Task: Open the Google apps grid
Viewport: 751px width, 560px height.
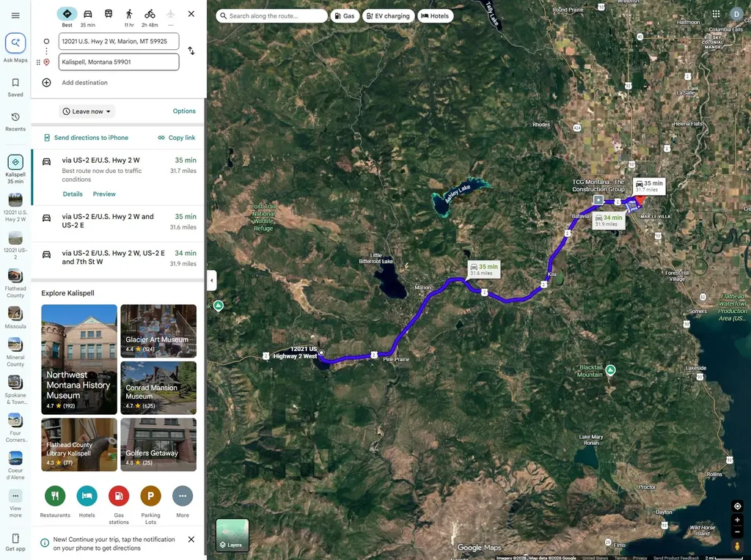Action: (716, 14)
